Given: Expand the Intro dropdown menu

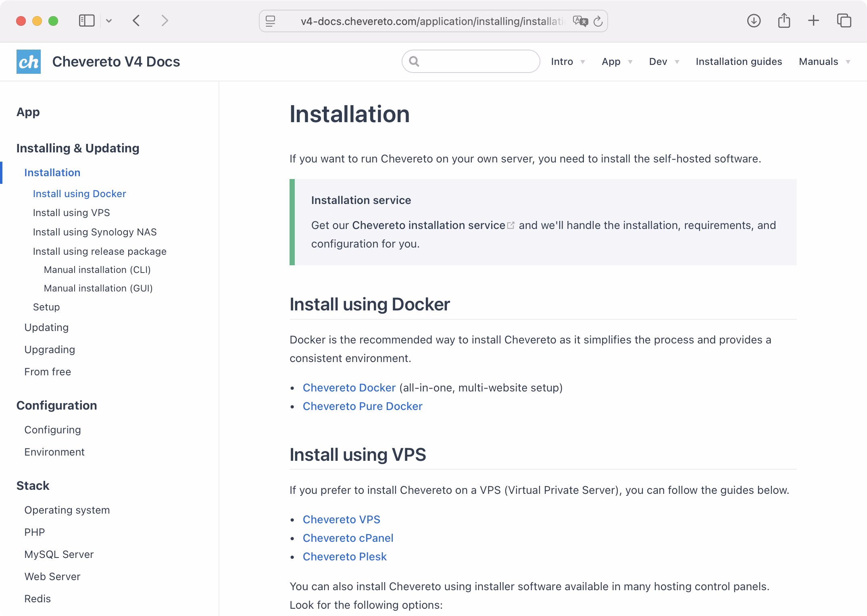Looking at the screenshot, I should pyautogui.click(x=568, y=62).
